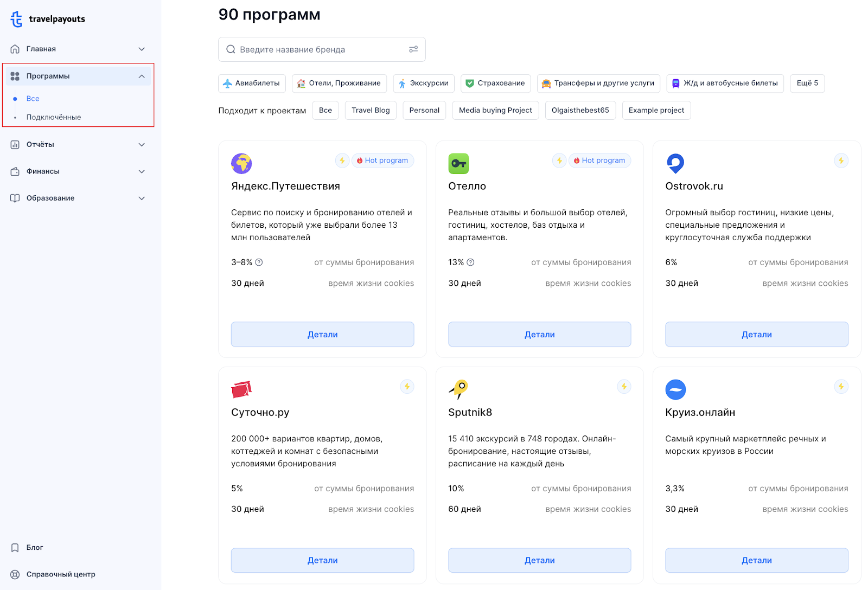Click the Суточно.ру red logo

pyautogui.click(x=241, y=389)
